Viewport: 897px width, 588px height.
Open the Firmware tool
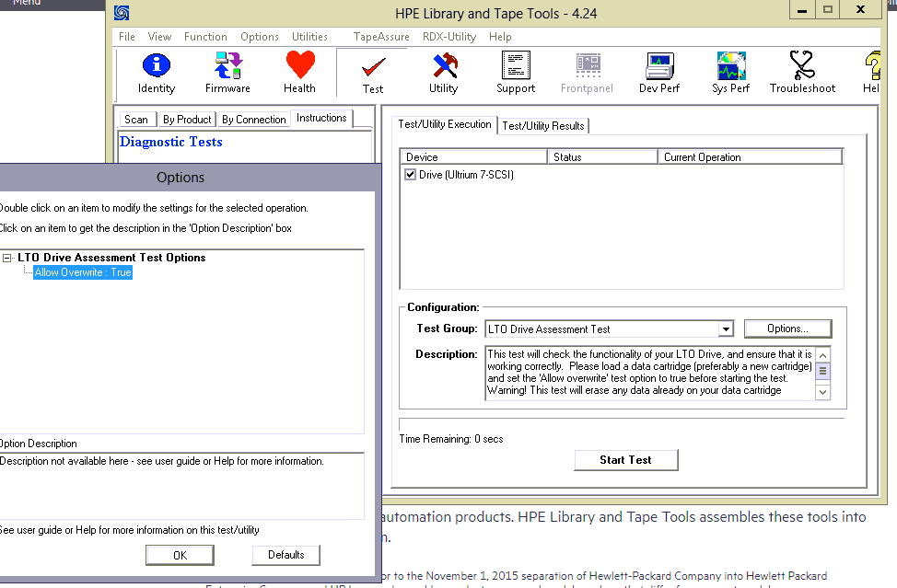click(227, 73)
